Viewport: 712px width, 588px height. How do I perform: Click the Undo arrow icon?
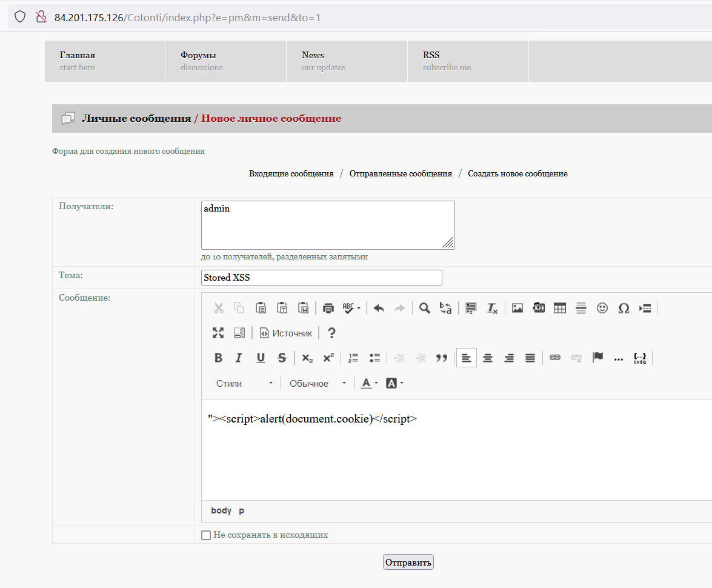(x=379, y=308)
